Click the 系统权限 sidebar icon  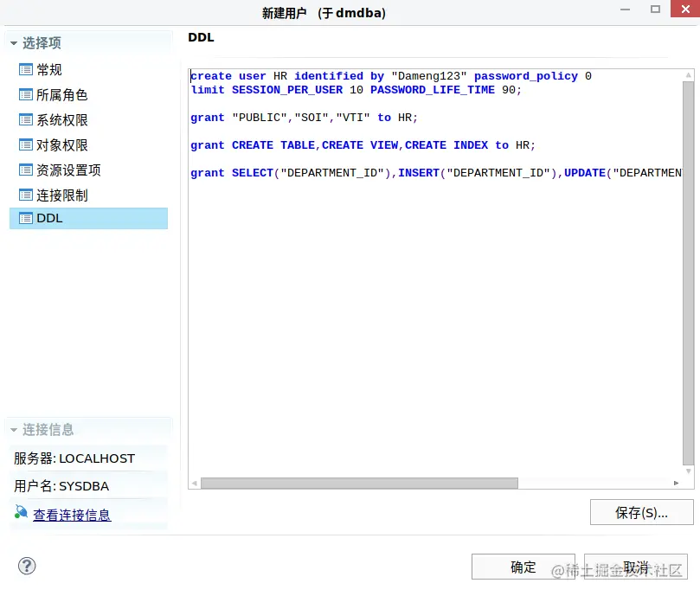click(27, 119)
